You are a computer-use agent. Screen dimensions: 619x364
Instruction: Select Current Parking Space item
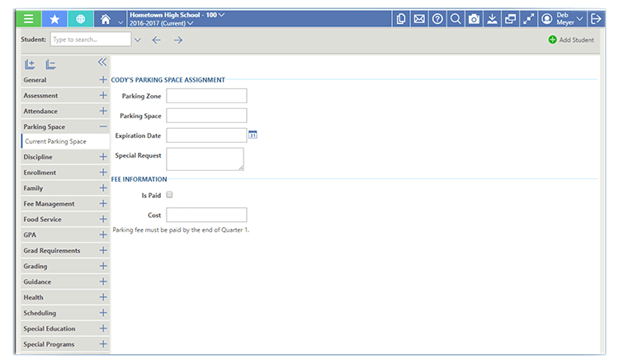[x=65, y=141]
